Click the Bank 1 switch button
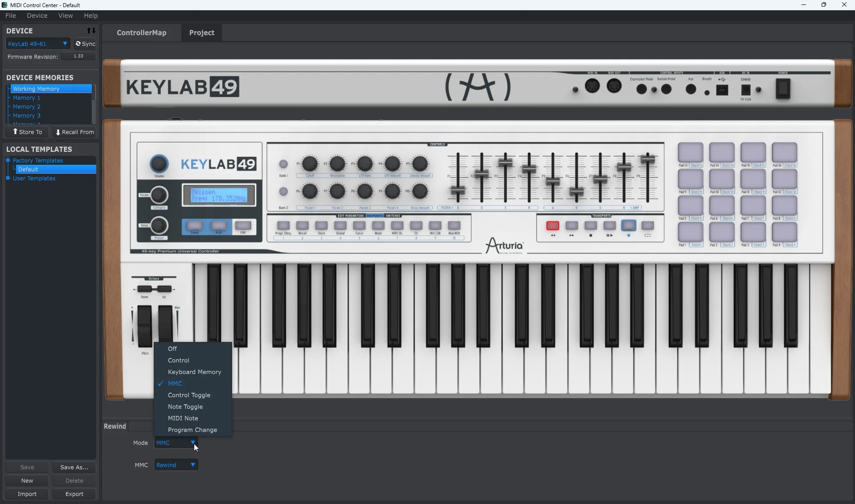855x504 pixels. [x=283, y=164]
